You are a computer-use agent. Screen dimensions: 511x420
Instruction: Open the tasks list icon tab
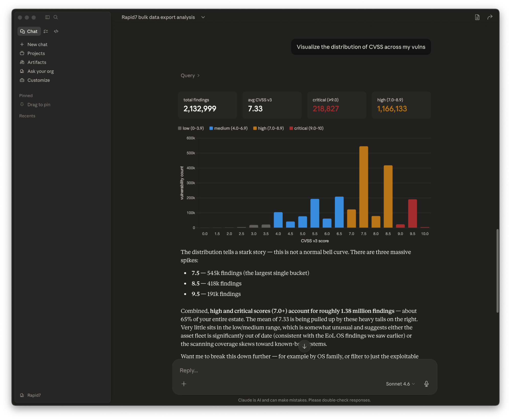coord(46,31)
